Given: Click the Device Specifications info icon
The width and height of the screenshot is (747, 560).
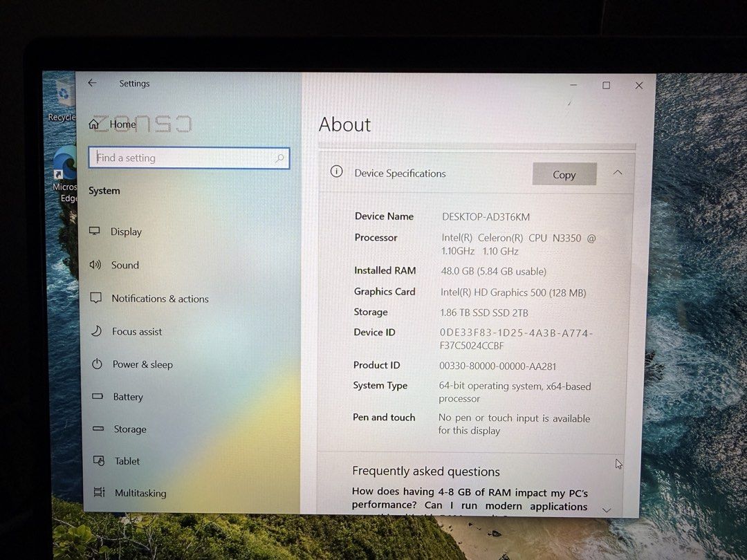Looking at the screenshot, I should coord(336,171).
